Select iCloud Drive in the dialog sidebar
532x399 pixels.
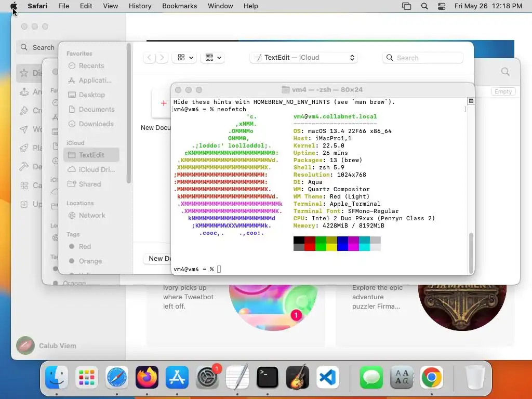coord(91,170)
